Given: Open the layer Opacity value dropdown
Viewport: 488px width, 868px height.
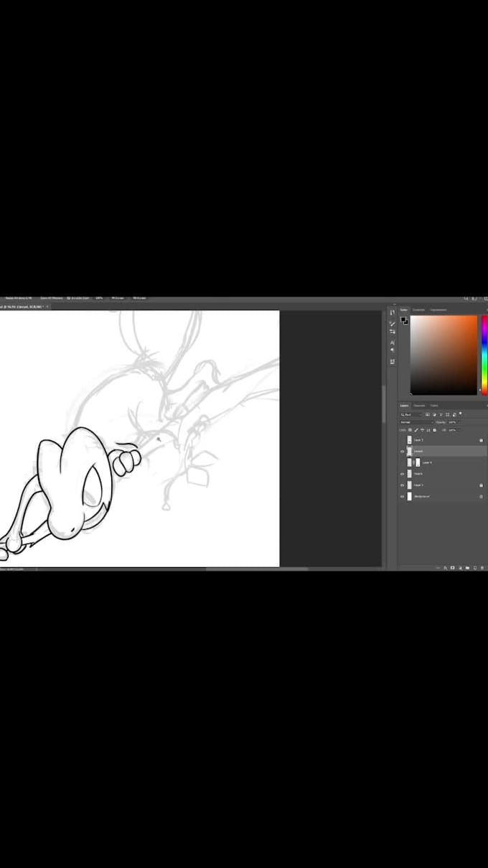Looking at the screenshot, I should click(454, 422).
